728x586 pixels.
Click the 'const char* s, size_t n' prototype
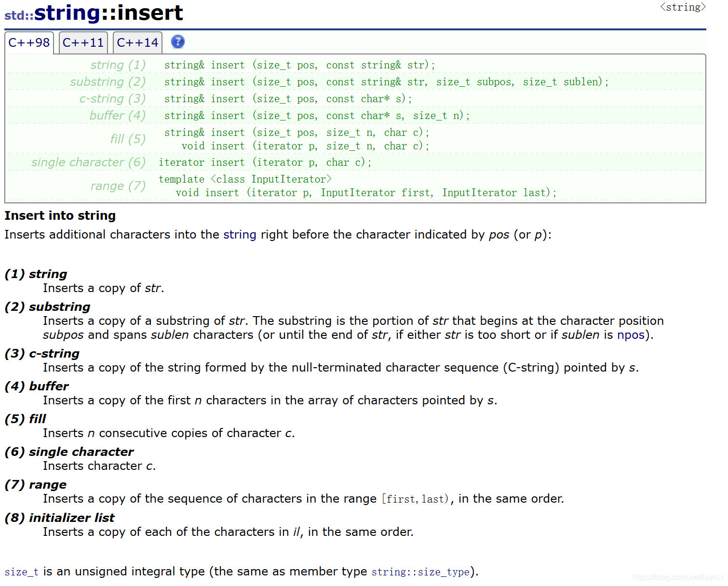point(317,116)
